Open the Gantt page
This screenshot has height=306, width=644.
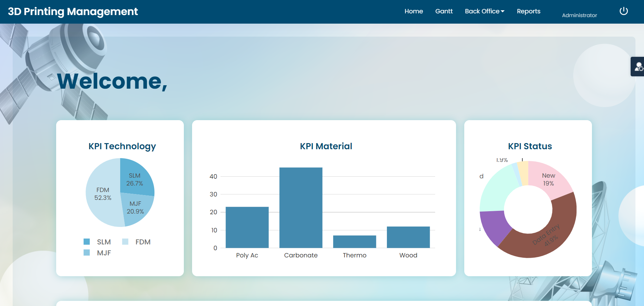(x=444, y=11)
